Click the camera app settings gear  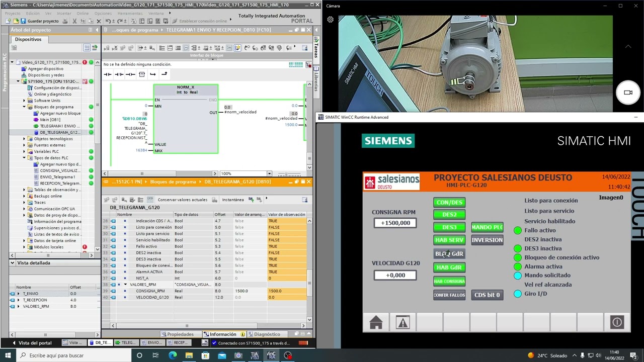tap(330, 20)
